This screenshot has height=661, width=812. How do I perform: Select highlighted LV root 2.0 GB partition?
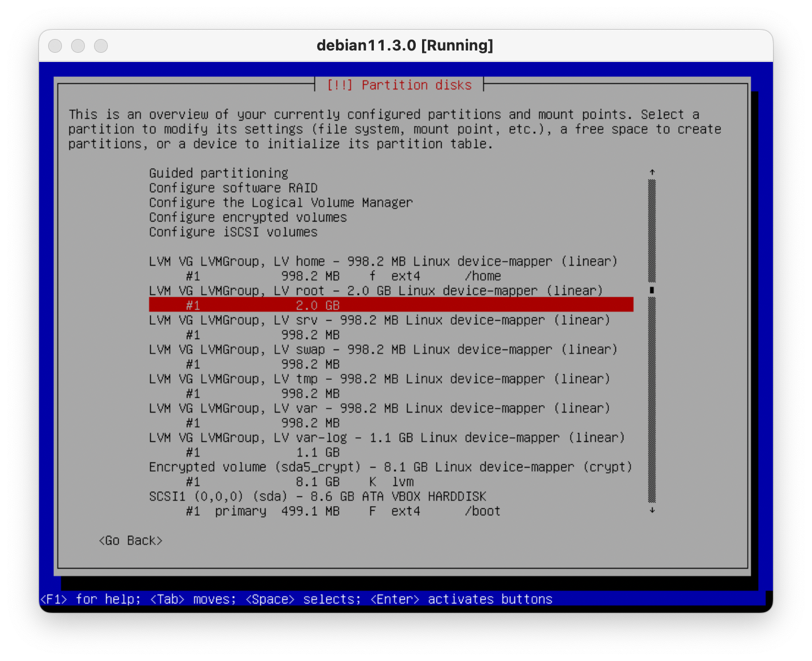(x=390, y=305)
